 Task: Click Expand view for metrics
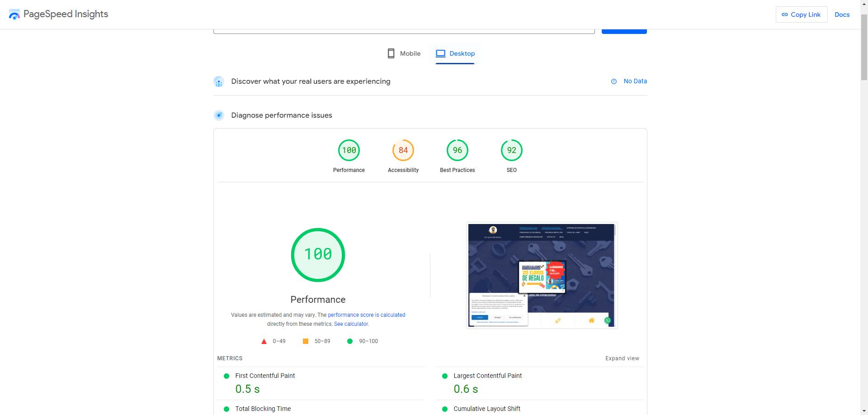click(x=622, y=358)
